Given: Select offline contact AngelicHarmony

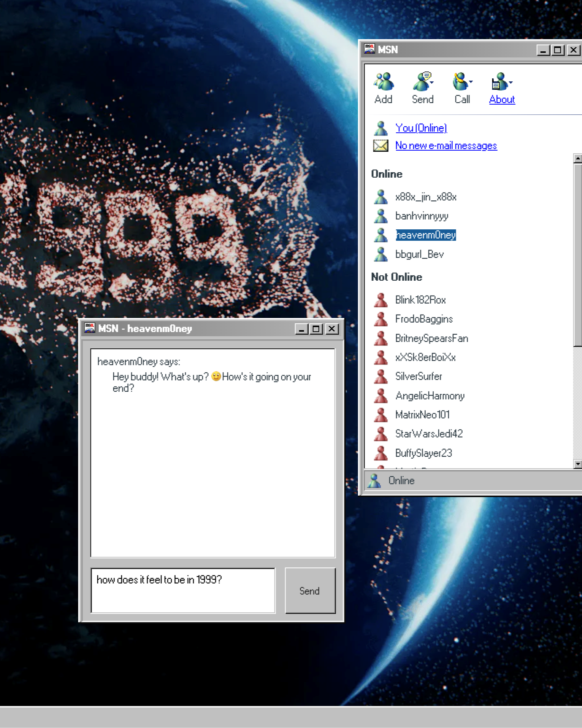Looking at the screenshot, I should (x=430, y=396).
